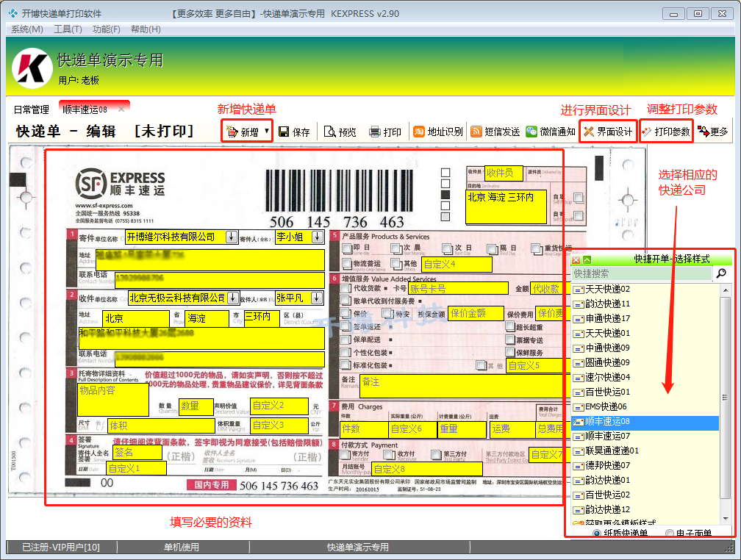Image resolution: width=741 pixels, height=560 pixels.
Task: Click the template icon beside EMS快递06
Action: click(579, 407)
